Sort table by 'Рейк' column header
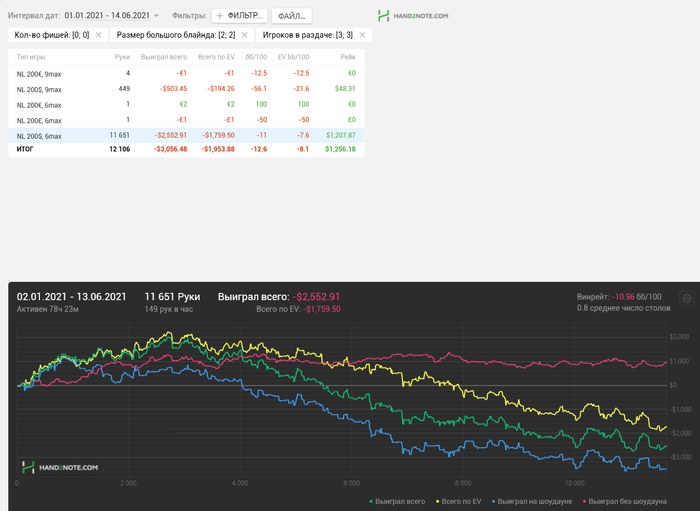Screen dimensions: 700x511 [348, 57]
